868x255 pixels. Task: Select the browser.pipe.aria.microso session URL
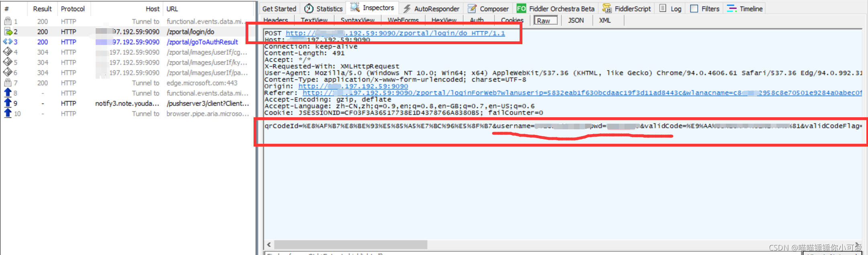pyautogui.click(x=207, y=114)
